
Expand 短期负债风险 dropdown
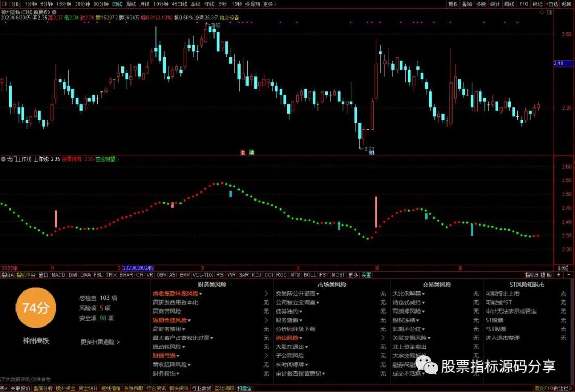pos(189,320)
